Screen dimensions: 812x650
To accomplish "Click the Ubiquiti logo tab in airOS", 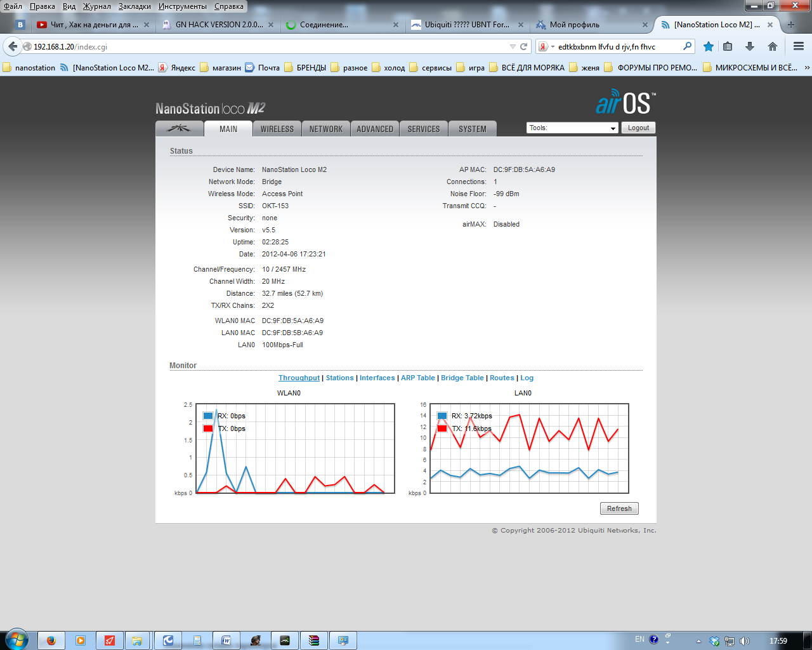I will [x=179, y=129].
